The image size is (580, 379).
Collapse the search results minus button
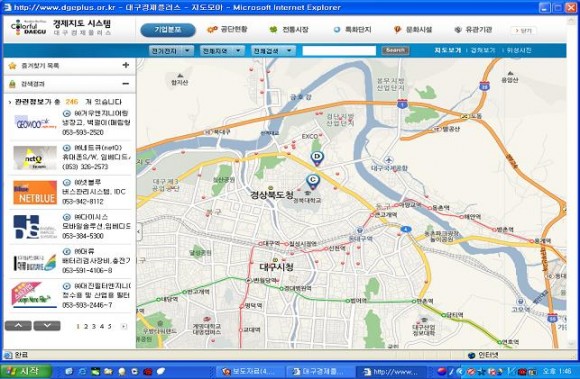(126, 84)
